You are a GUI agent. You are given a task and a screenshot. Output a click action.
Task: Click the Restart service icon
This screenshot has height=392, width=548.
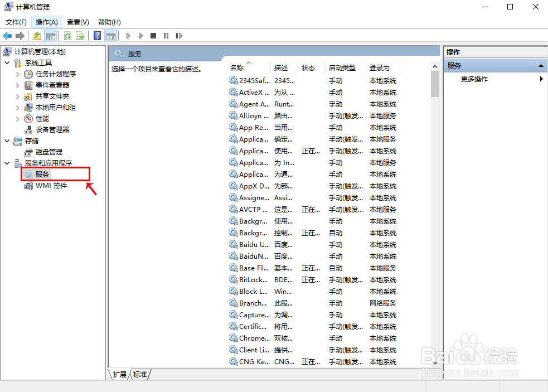pos(179,36)
